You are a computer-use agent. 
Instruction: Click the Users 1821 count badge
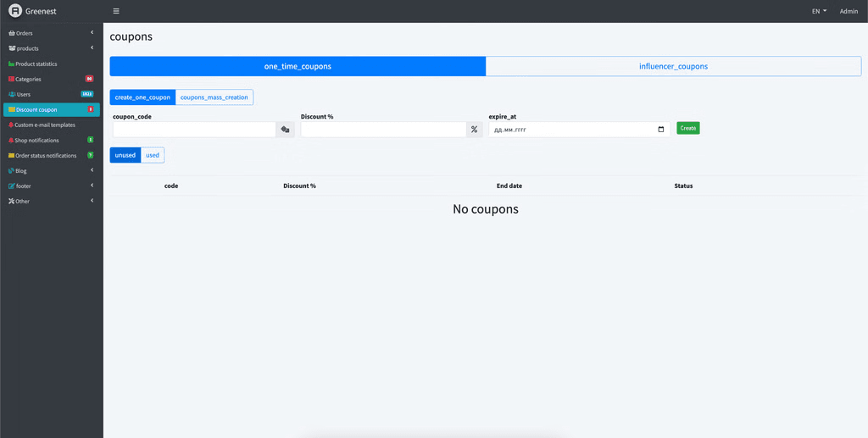pyautogui.click(x=87, y=94)
